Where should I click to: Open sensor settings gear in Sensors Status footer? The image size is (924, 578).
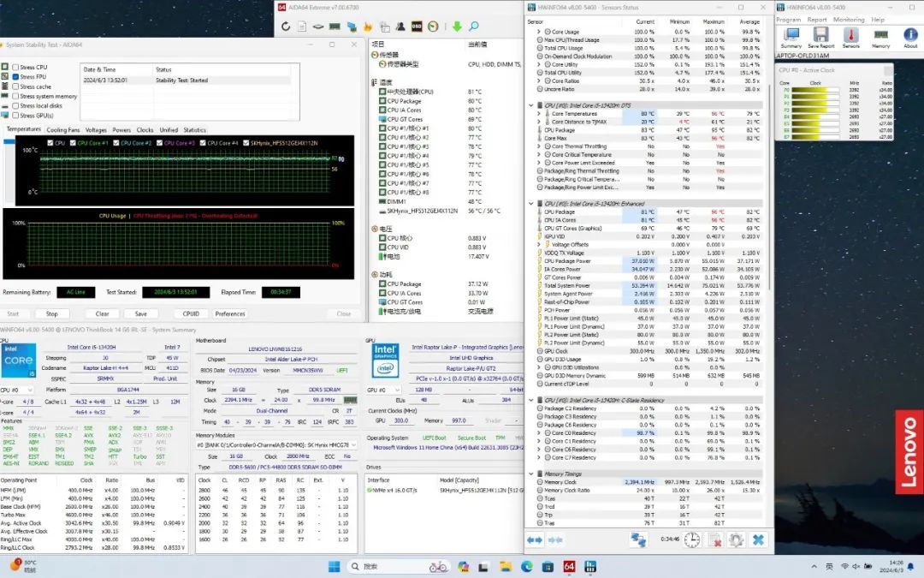736,539
